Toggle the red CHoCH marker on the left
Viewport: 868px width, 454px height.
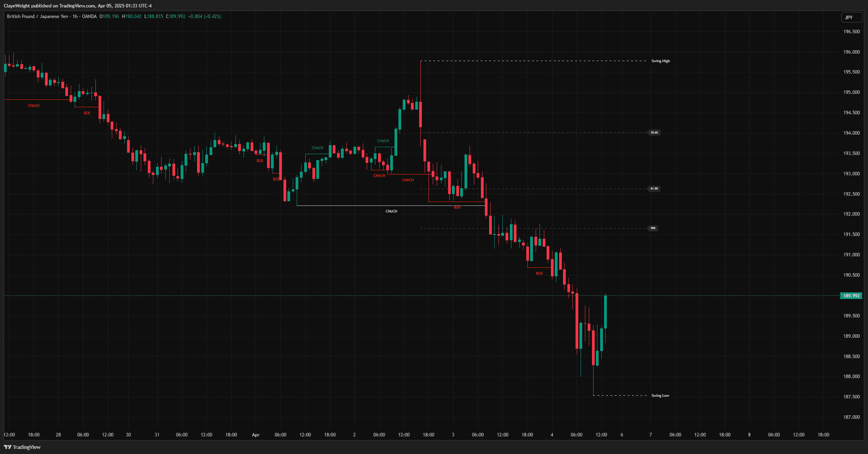point(33,105)
